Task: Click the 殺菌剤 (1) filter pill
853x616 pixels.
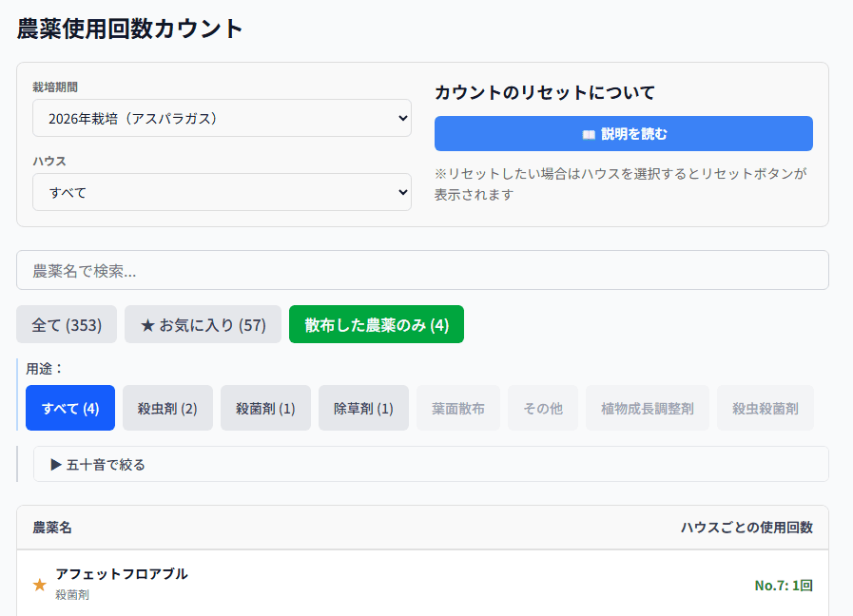Action: click(265, 407)
